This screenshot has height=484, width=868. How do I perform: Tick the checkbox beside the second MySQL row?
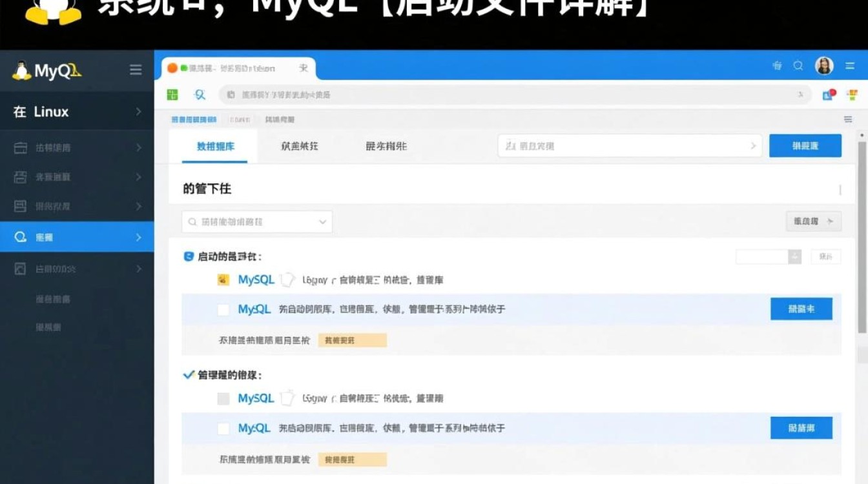click(223, 310)
